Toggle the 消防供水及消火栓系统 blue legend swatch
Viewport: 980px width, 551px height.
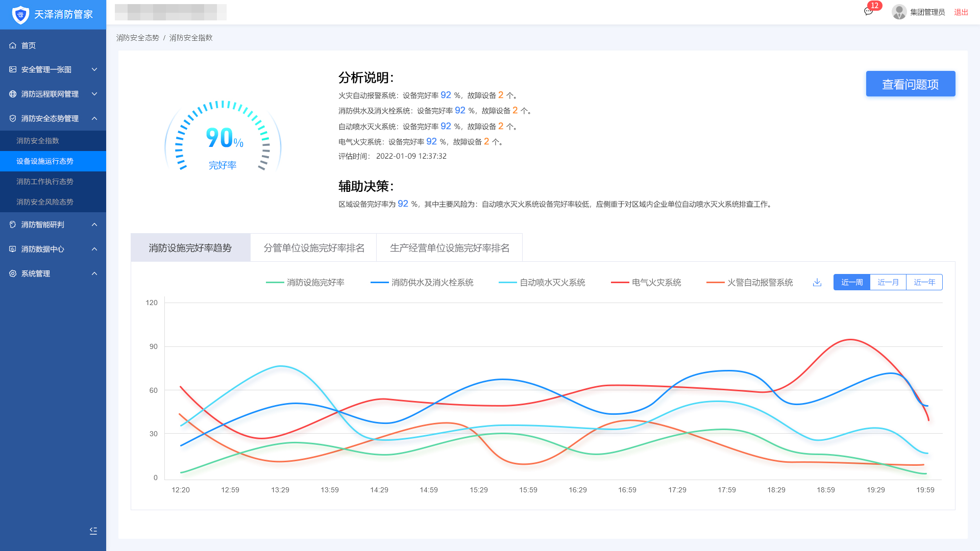(380, 283)
